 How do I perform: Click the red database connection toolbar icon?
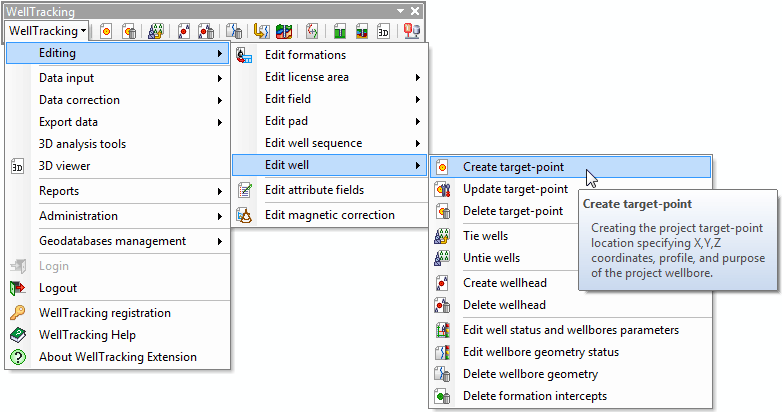coord(411,31)
